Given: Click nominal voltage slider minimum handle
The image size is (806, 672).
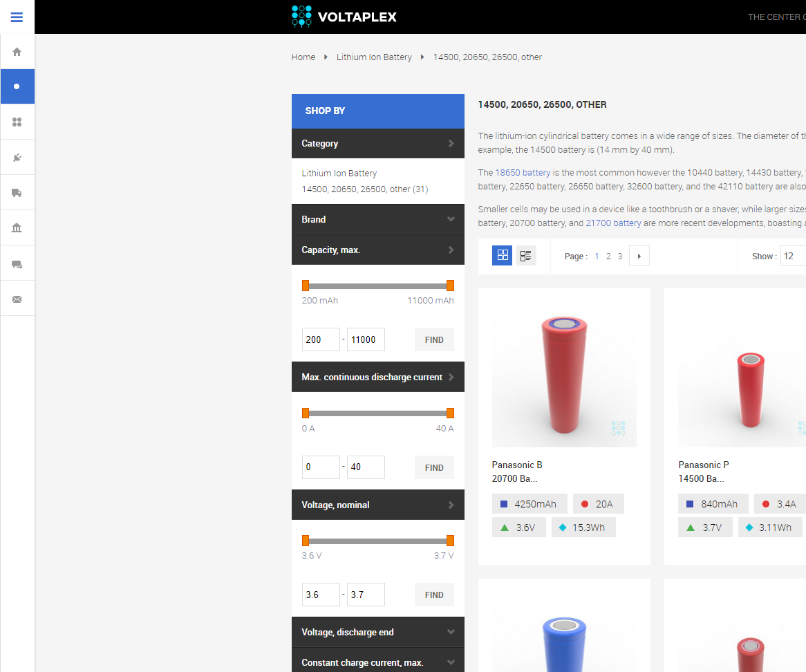Looking at the screenshot, I should click(x=306, y=541).
